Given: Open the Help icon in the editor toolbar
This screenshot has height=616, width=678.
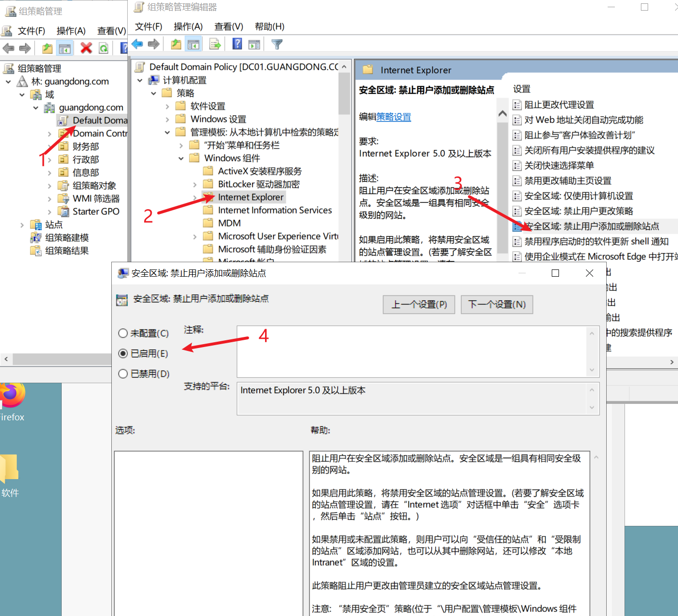Looking at the screenshot, I should tap(237, 44).
